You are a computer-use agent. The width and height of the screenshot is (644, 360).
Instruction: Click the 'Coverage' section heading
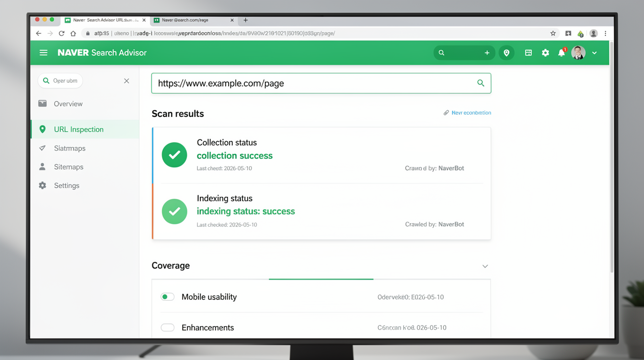[171, 266]
